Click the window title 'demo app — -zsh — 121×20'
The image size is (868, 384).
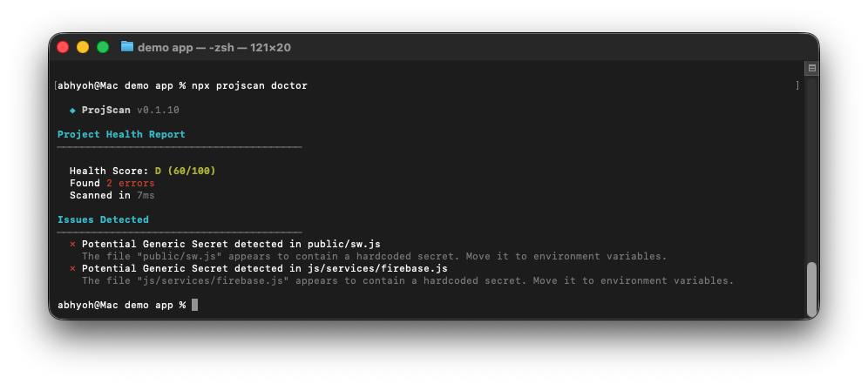pos(214,48)
